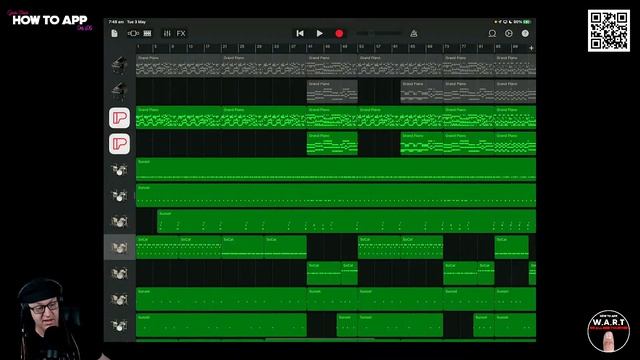Select first long Sunset region, tenth track
The width and height of the screenshot is (640, 360).
click(221, 299)
